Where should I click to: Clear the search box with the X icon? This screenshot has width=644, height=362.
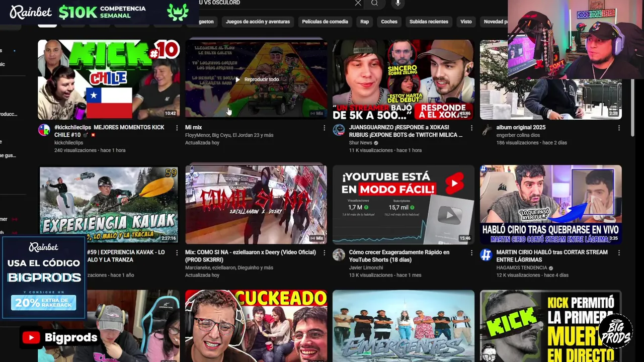pos(358,3)
